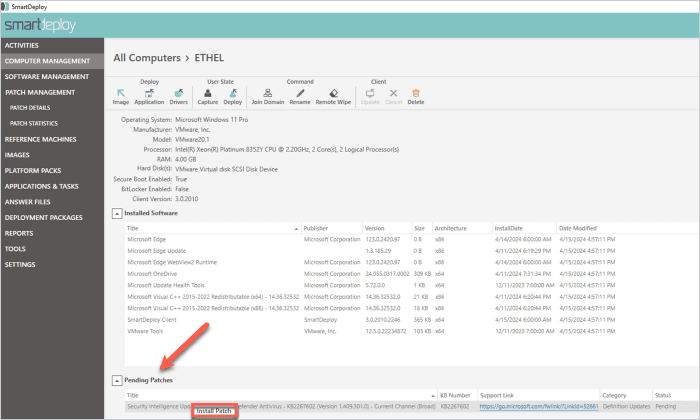Sort installed software by Version column
700x420 pixels.
(x=387, y=229)
